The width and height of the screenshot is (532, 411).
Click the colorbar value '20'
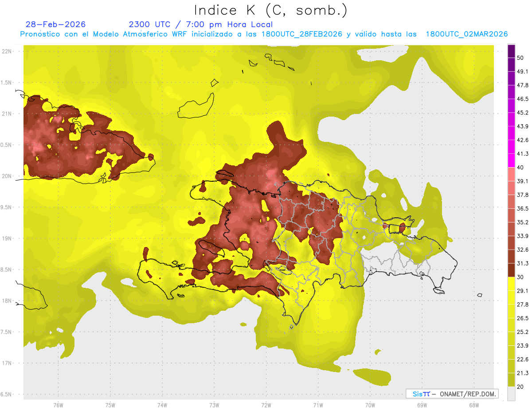[x=521, y=387]
